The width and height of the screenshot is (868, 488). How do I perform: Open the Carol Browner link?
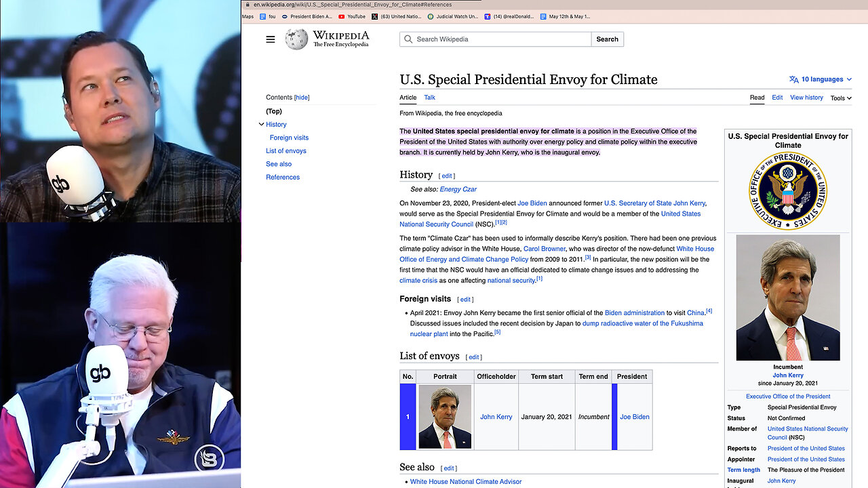545,249
